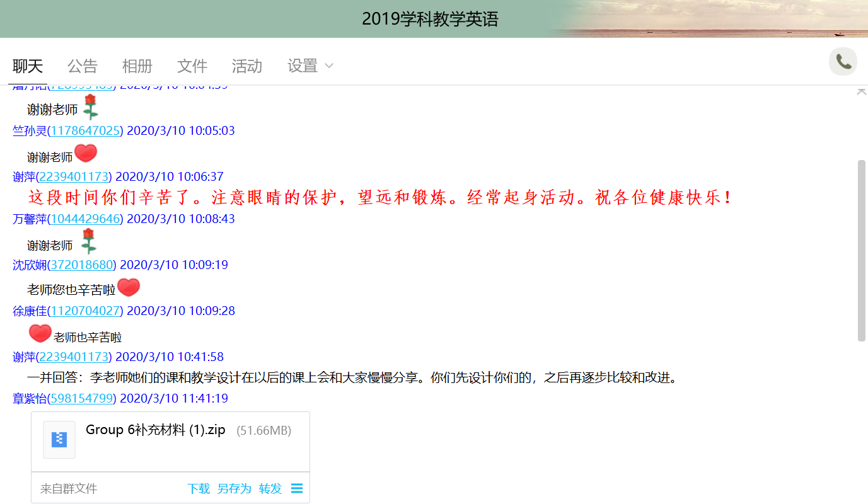Click the scroll-to-top arrow icon
868x504 pixels.
pyautogui.click(x=861, y=91)
